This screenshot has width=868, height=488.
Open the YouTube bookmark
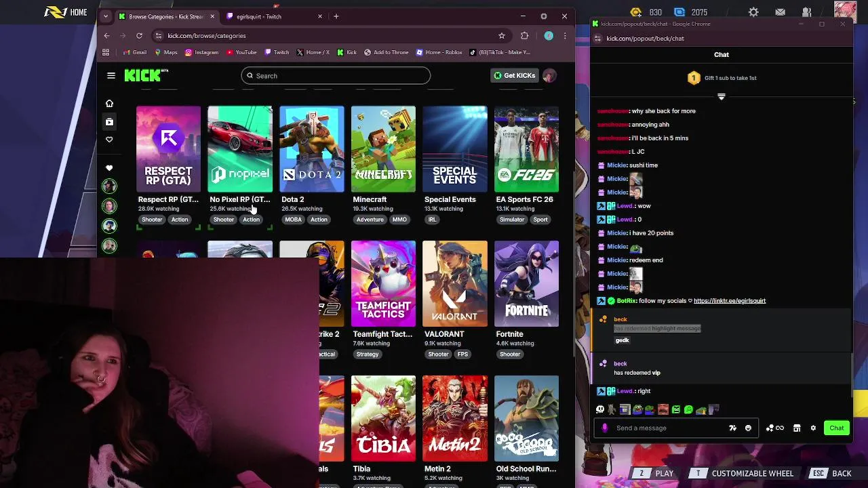pos(241,52)
